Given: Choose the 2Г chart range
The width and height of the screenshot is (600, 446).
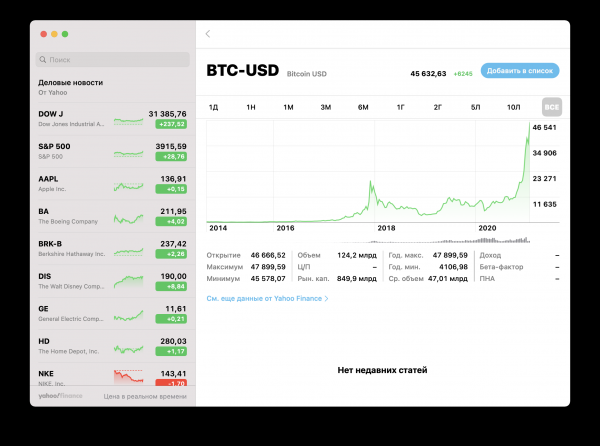Looking at the screenshot, I should [x=438, y=107].
